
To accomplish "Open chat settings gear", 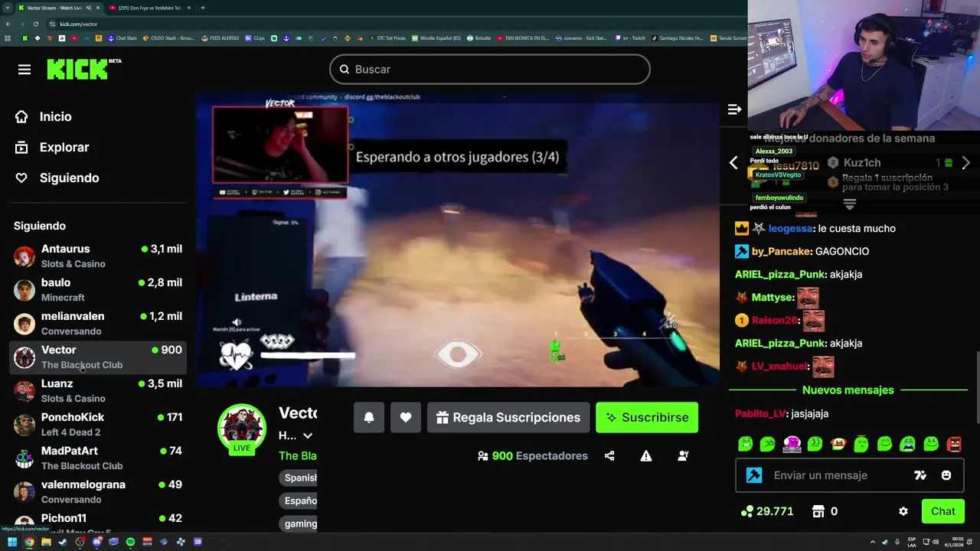I will 903,511.
